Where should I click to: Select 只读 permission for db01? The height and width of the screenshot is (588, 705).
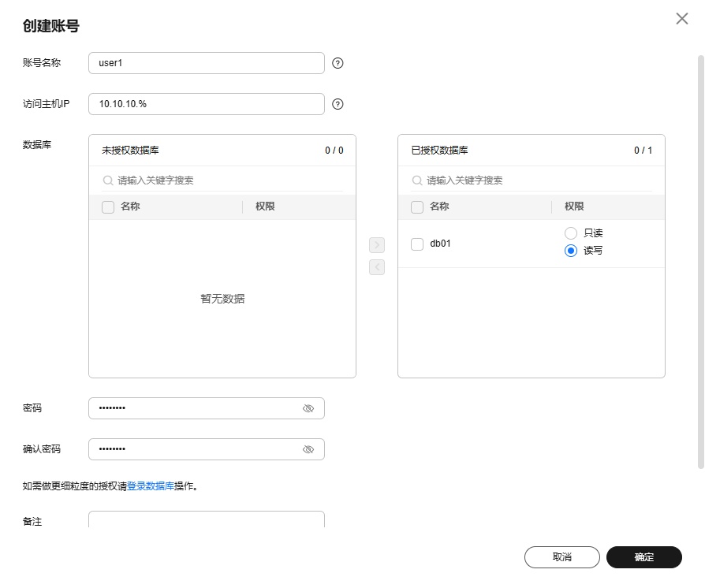[571, 233]
